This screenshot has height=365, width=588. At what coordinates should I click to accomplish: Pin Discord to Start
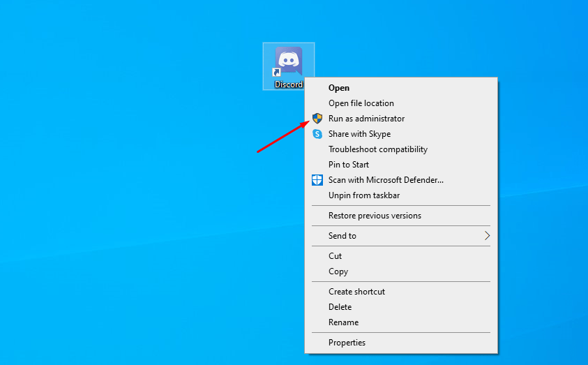[401, 165]
